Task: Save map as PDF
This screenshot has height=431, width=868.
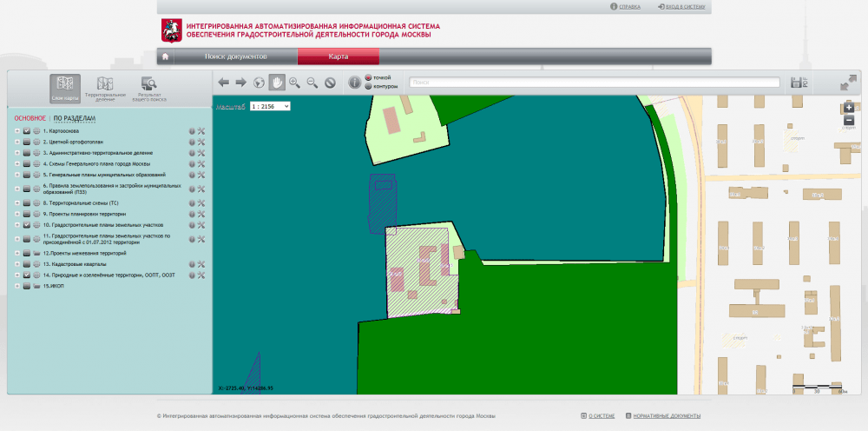Action: point(799,83)
